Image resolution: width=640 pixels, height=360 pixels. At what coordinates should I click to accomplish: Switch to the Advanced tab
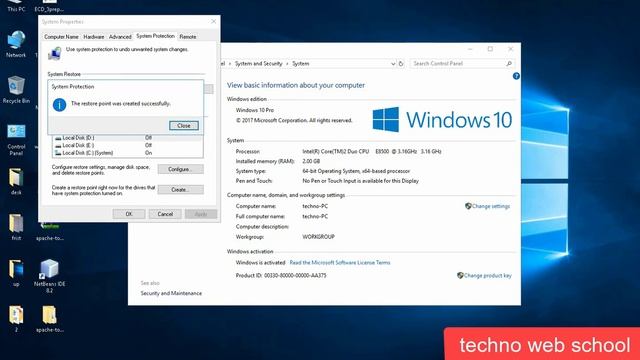point(120,37)
